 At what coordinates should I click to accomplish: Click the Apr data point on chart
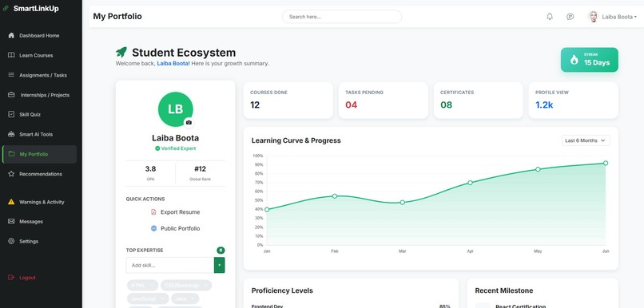click(471, 183)
